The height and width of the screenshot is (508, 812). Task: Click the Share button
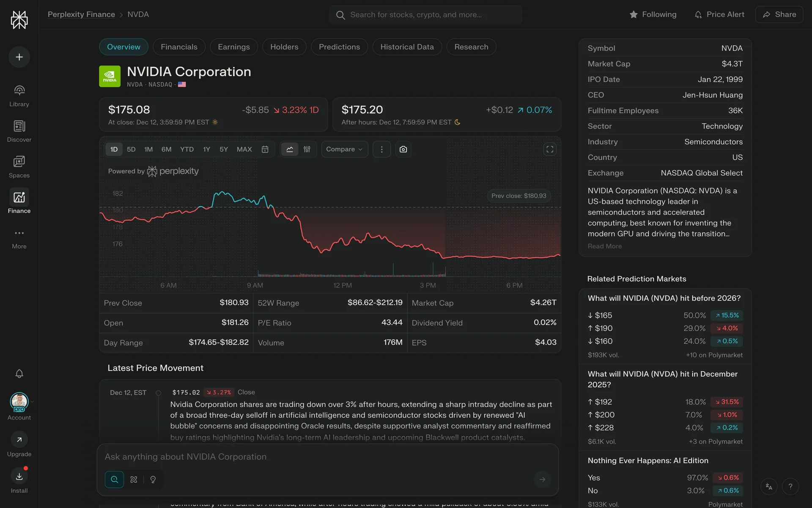click(779, 14)
